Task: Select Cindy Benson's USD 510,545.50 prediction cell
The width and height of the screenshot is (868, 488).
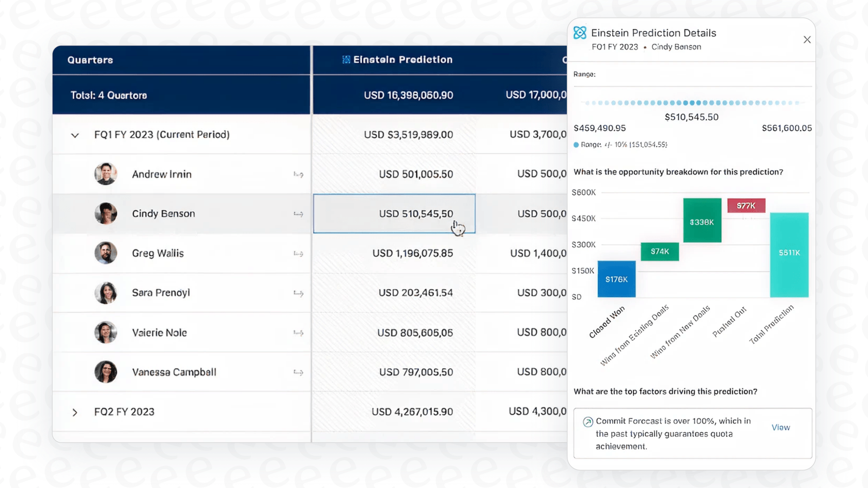Action: click(394, 214)
